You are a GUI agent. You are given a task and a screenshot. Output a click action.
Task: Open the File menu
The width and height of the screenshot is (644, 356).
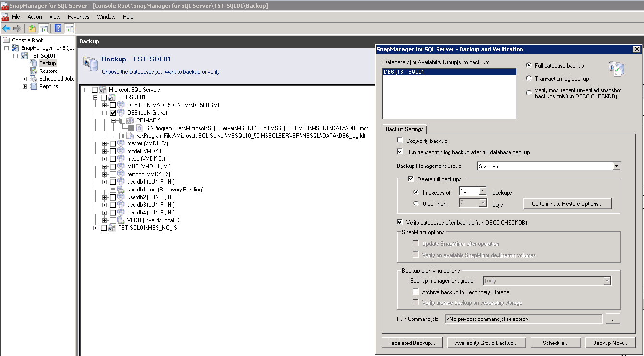tap(16, 17)
